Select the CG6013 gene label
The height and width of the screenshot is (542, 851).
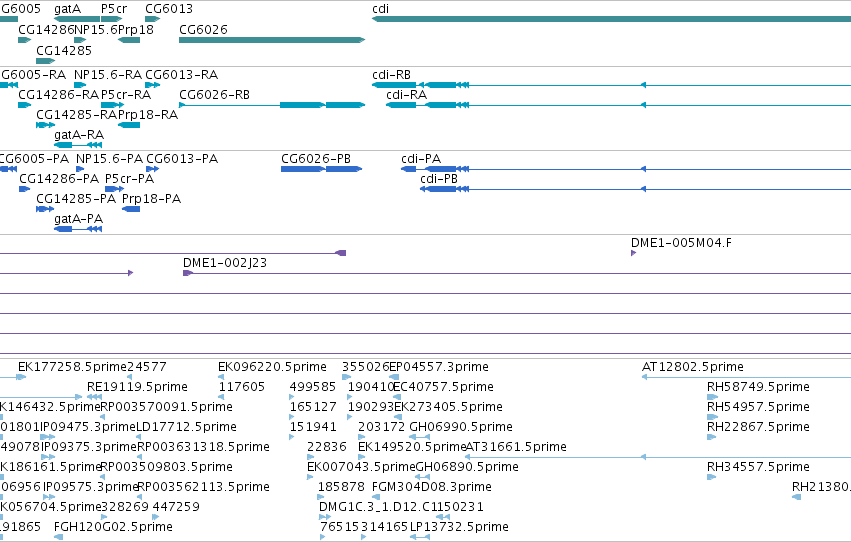pyautogui.click(x=169, y=9)
